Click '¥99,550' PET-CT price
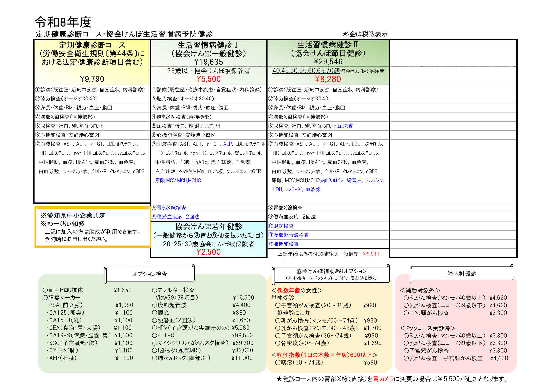 242,336
